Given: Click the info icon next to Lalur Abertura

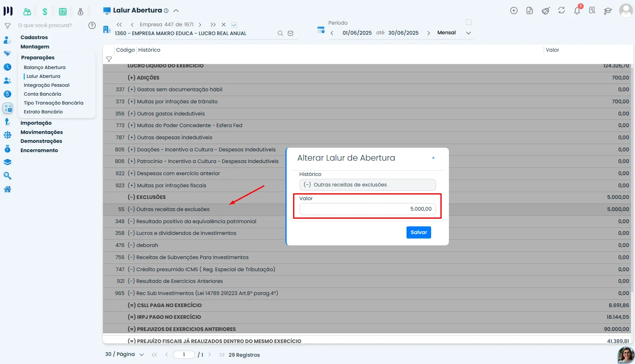Looking at the screenshot, I should [166, 11].
